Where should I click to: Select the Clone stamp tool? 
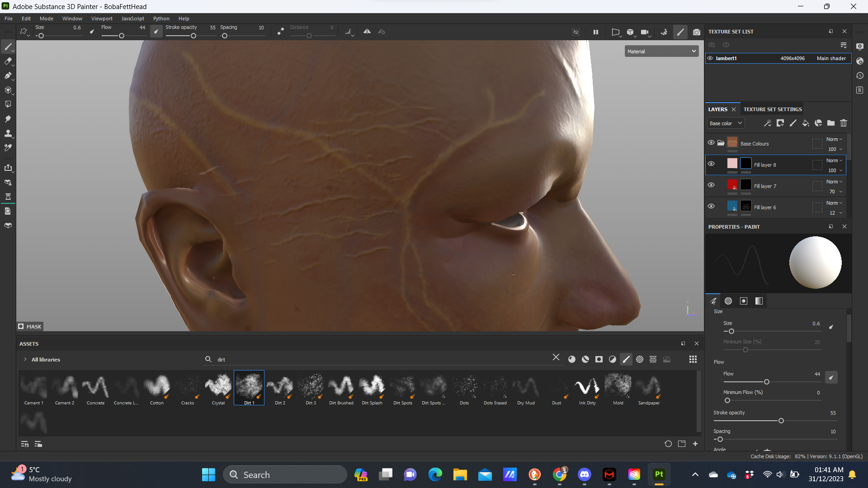[x=8, y=133]
